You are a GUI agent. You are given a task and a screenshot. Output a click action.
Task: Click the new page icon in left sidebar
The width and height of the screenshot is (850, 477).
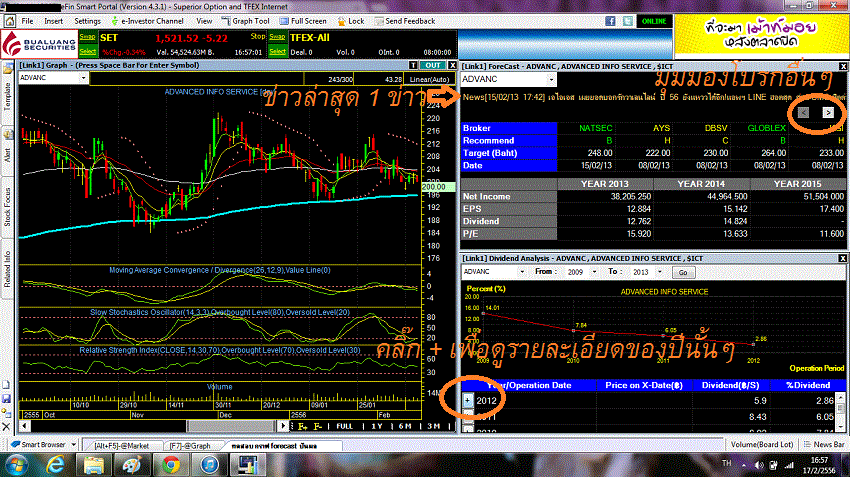point(7,385)
